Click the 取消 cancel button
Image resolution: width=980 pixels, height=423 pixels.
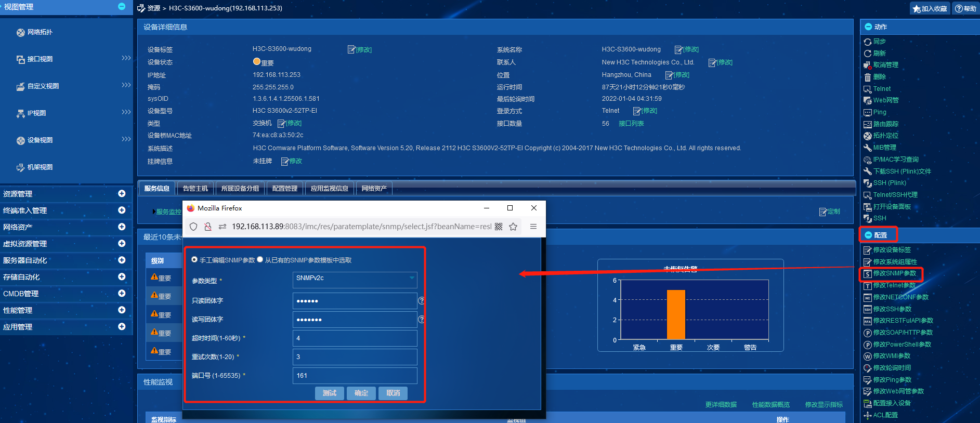point(393,393)
